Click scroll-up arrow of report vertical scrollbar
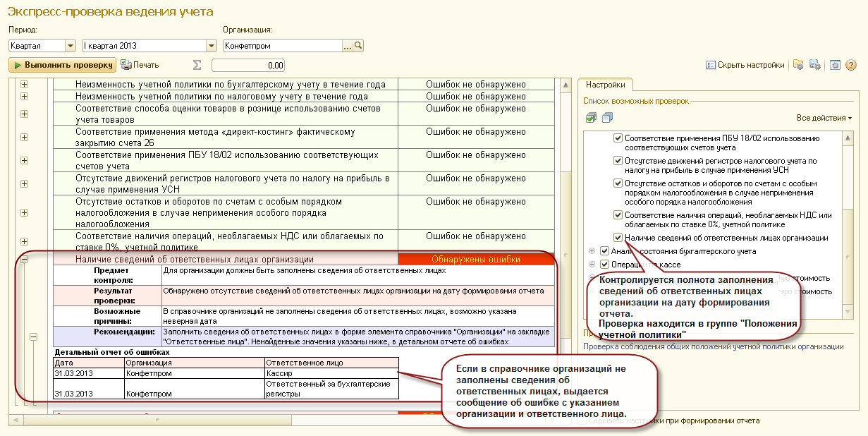Image resolution: width=868 pixels, height=436 pixels. pyautogui.click(x=565, y=84)
